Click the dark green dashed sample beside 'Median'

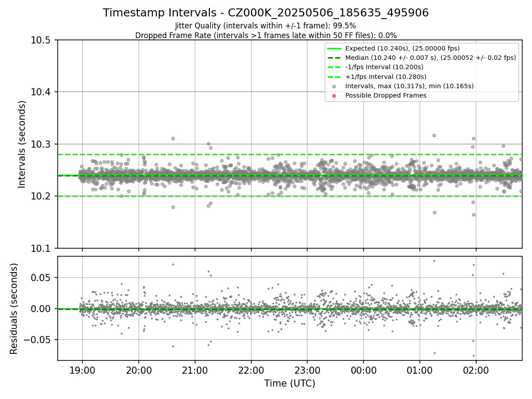[334, 58]
